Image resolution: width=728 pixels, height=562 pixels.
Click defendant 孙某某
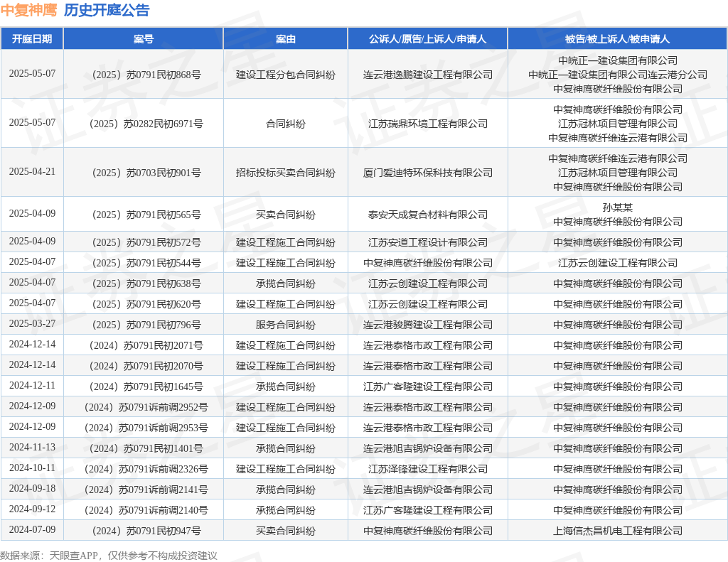618,208
